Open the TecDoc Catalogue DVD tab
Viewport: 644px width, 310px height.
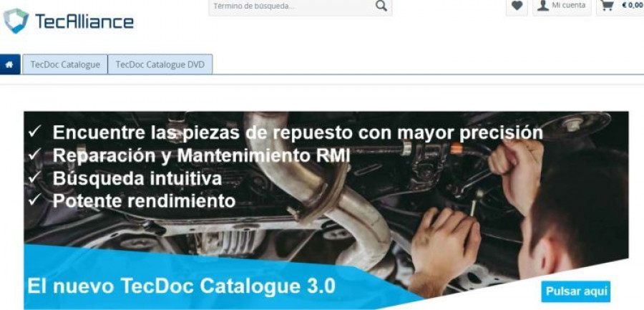coord(160,64)
